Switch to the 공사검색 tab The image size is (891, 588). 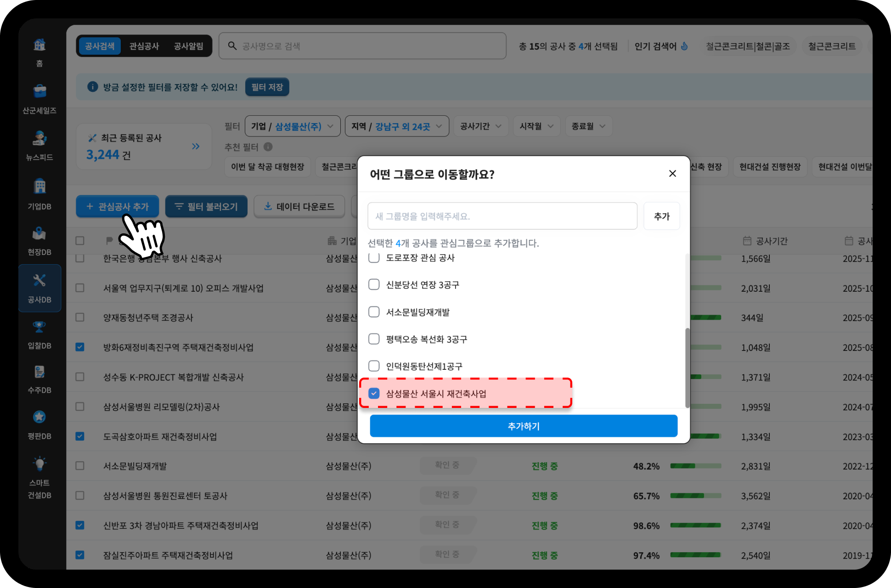100,46
